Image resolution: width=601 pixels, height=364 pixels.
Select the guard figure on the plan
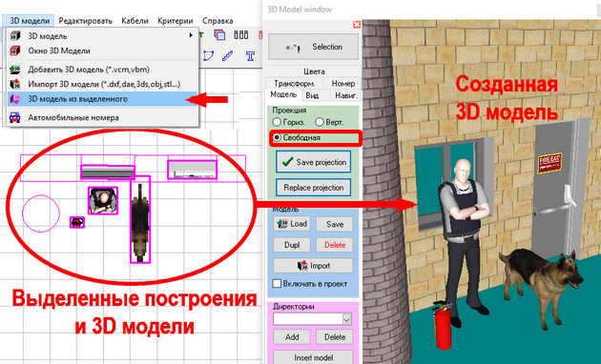[103, 200]
